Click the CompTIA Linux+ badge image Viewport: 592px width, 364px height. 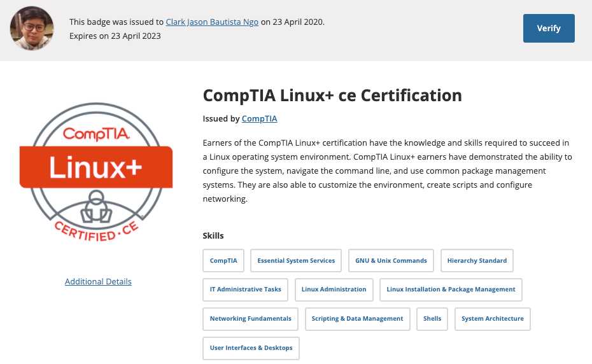(x=96, y=172)
